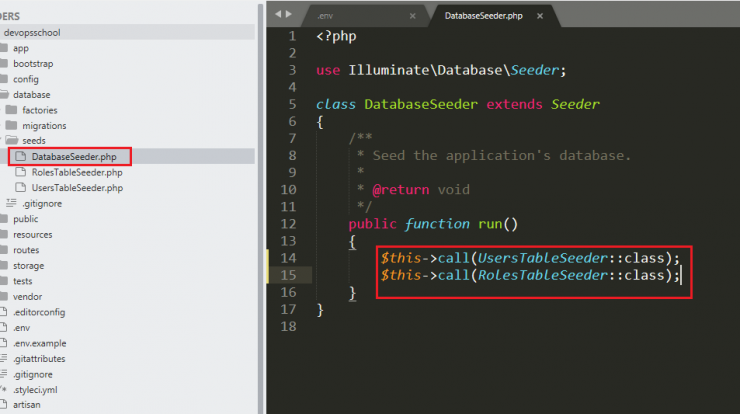Expand the tests folder
This screenshot has width=740, height=414.
tap(23, 281)
